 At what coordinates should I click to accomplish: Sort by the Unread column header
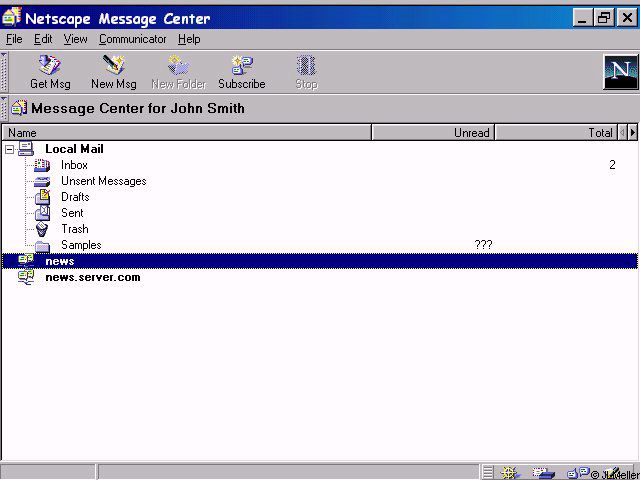pos(433,133)
